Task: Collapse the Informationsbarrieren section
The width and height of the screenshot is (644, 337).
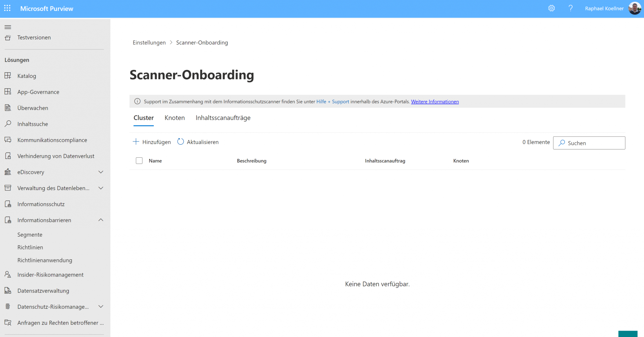Action: (x=101, y=220)
